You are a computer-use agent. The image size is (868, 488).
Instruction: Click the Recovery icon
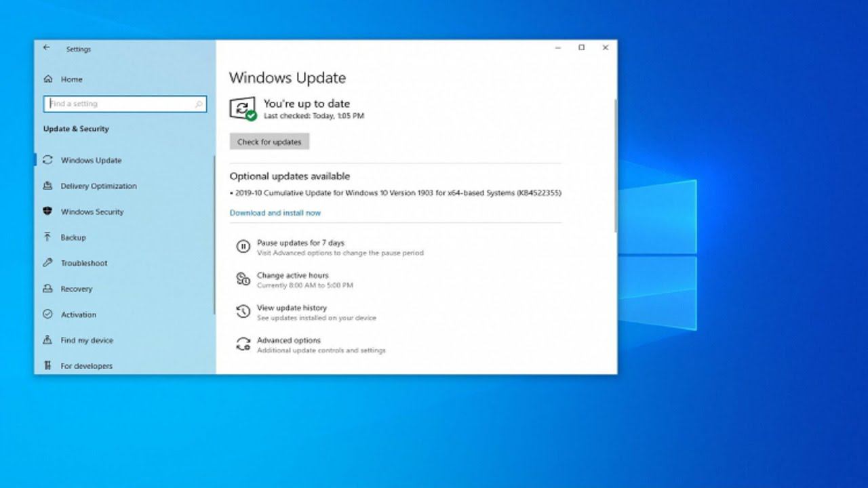pyautogui.click(x=47, y=289)
